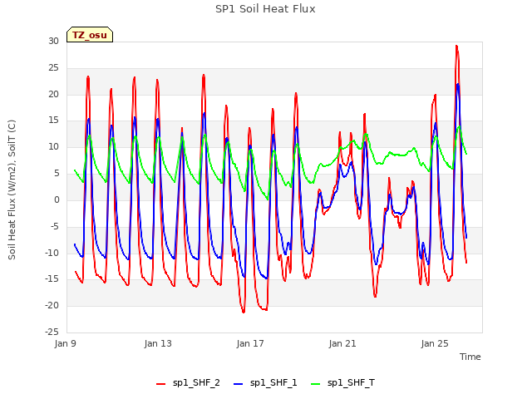Click the Jan 25 x-axis tick label
Screen dimensions: 532x399
[435, 343]
